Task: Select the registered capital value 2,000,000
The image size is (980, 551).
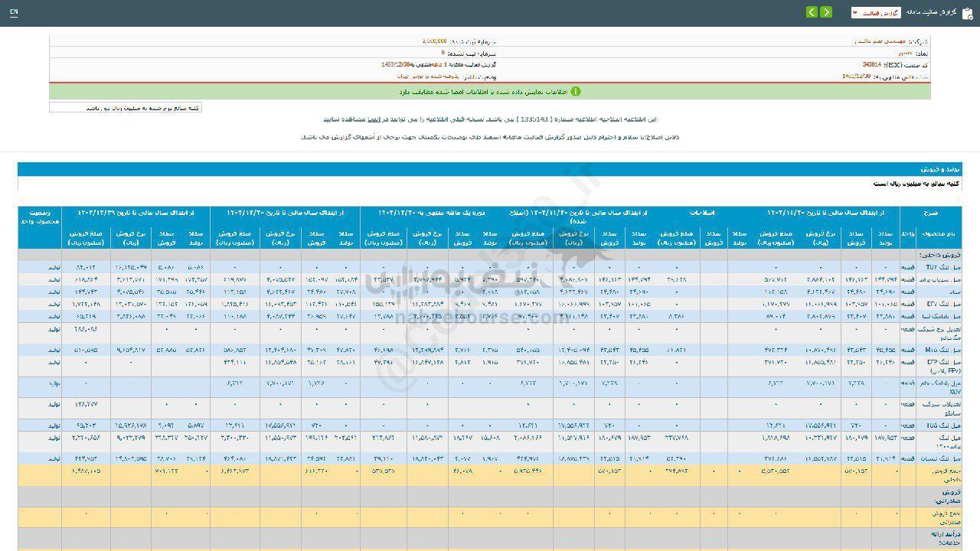Action: (x=434, y=41)
